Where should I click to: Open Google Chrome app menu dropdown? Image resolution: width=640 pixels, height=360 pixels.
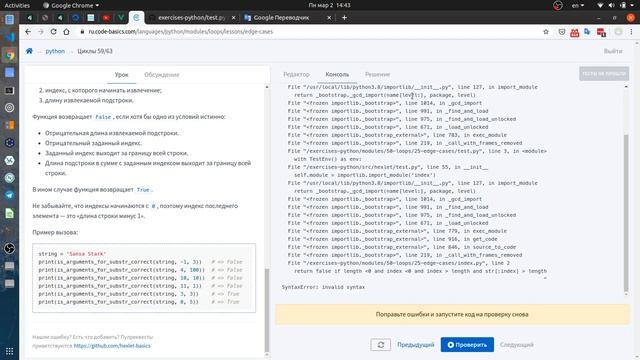pos(71,5)
